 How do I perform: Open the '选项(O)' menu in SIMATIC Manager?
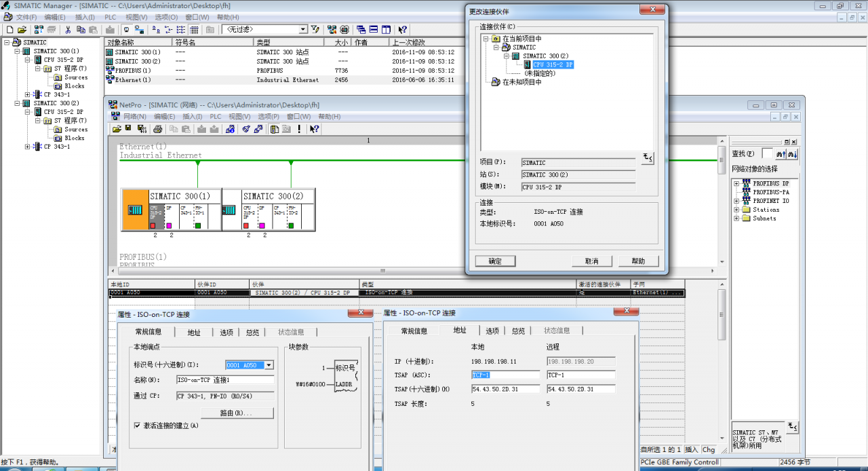tap(166, 17)
